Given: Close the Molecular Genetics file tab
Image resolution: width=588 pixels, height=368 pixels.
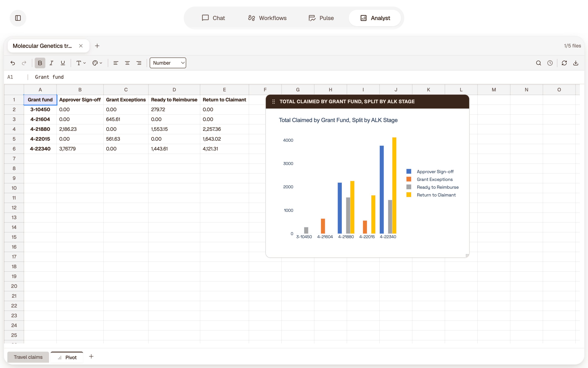Looking at the screenshot, I should click(x=81, y=46).
